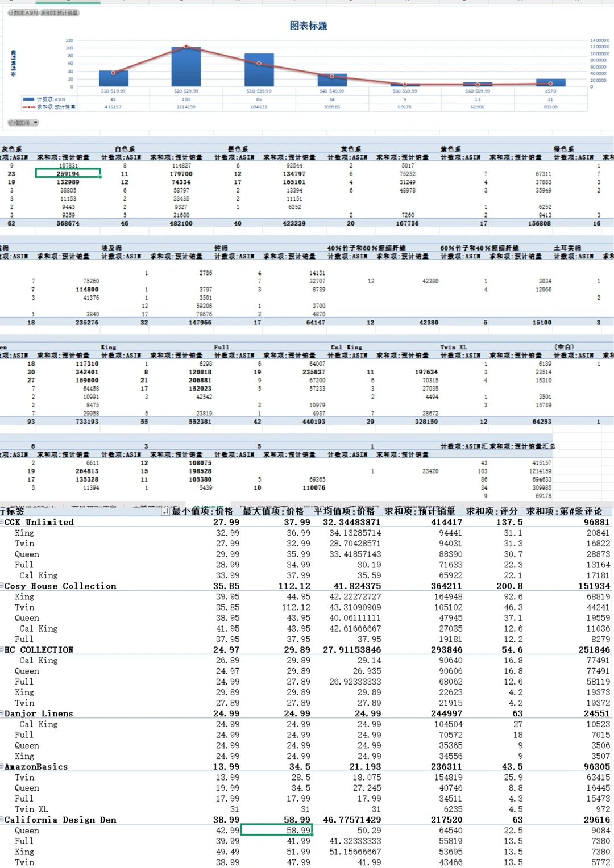Select the Twin XL size header

click(x=453, y=347)
